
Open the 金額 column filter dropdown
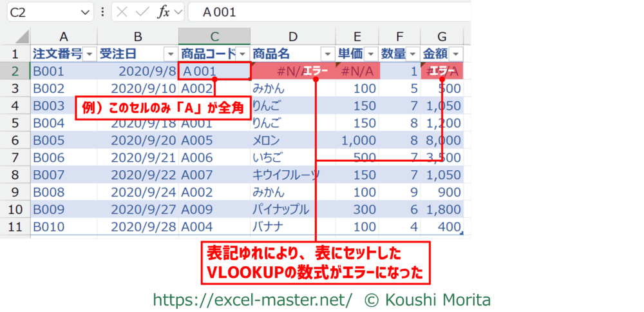(456, 54)
